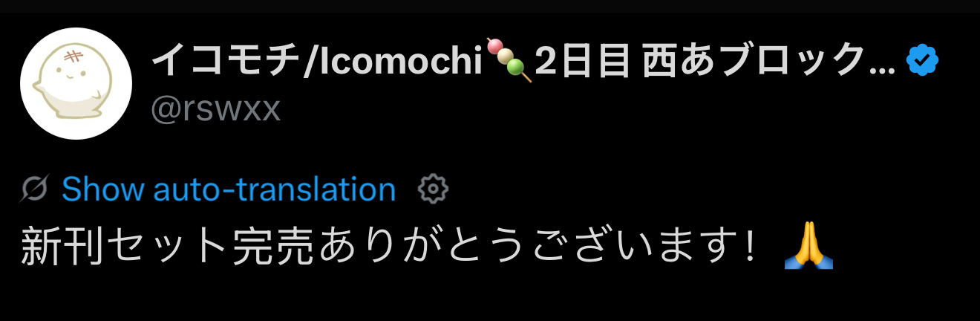Open the white mochi ghost profile avatar

[76, 84]
